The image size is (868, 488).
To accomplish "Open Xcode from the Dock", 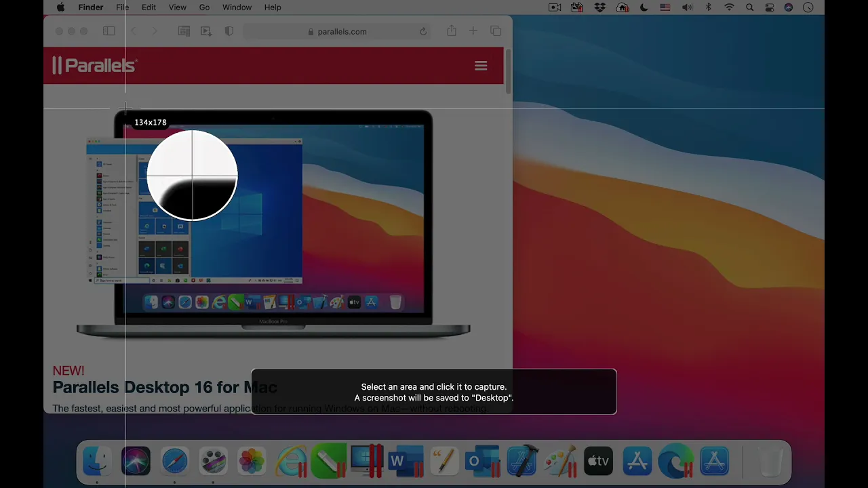I will 521,462.
